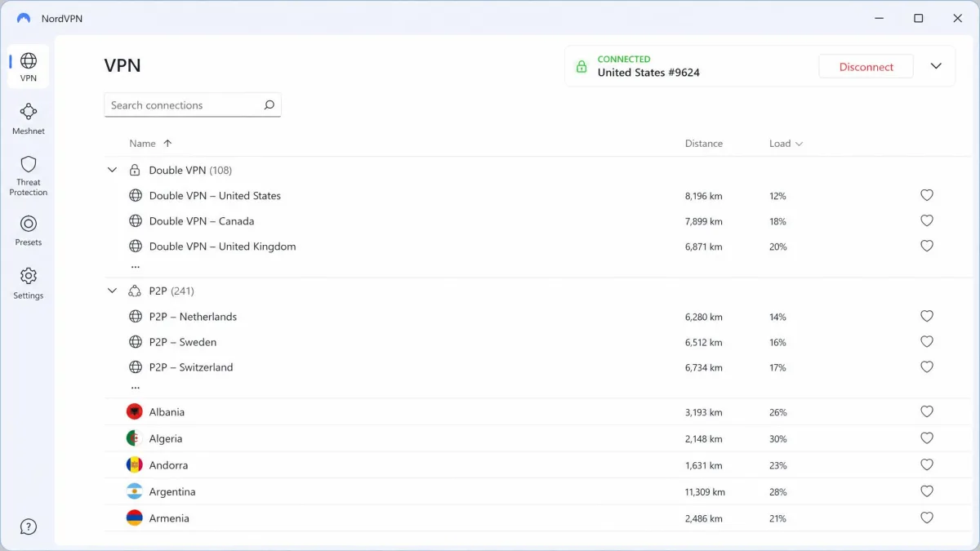Click the 11,309 km distance value
The height and width of the screenshot is (551, 980).
coord(705,491)
